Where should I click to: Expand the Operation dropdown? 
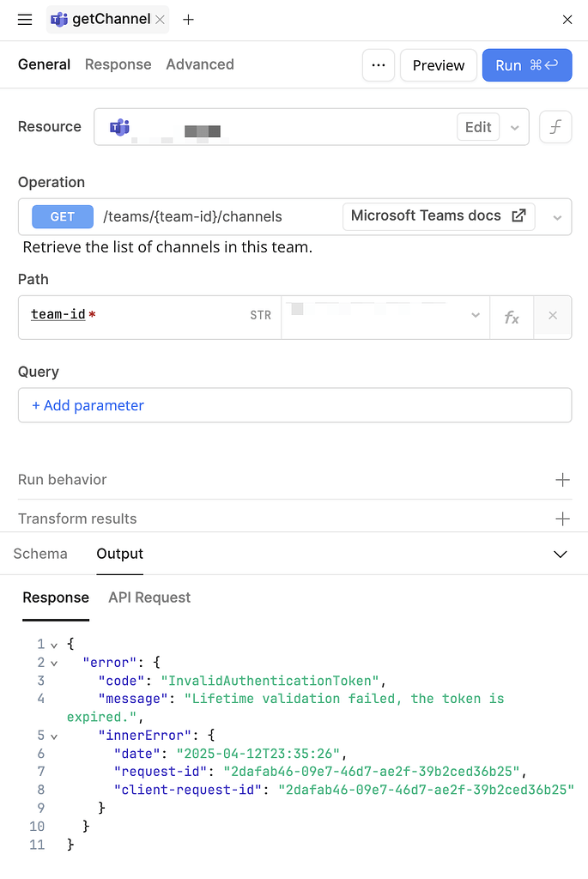coord(557,215)
